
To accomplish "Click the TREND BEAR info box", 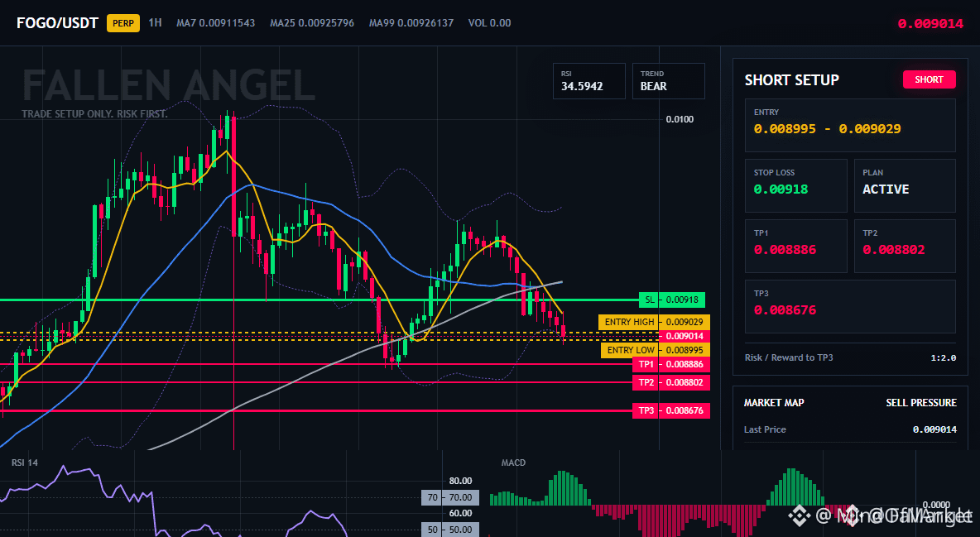I will (668, 80).
